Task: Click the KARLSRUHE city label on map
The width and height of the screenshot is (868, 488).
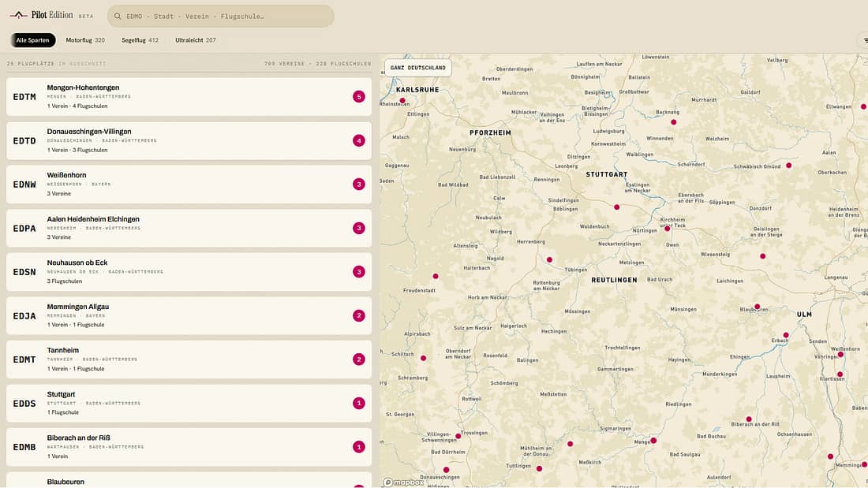Action: point(417,90)
